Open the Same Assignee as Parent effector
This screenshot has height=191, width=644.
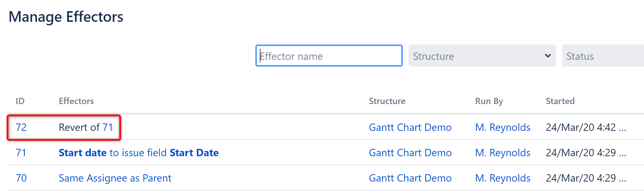tap(115, 178)
